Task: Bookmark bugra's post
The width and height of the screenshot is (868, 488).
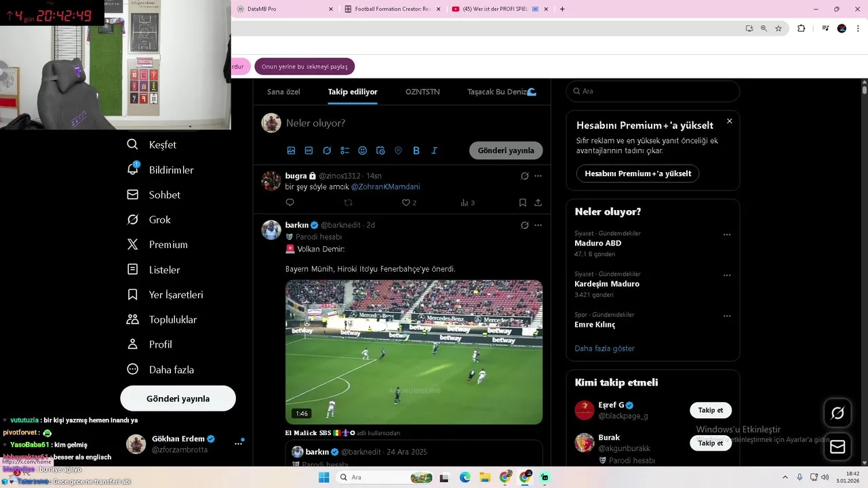Action: (522, 203)
